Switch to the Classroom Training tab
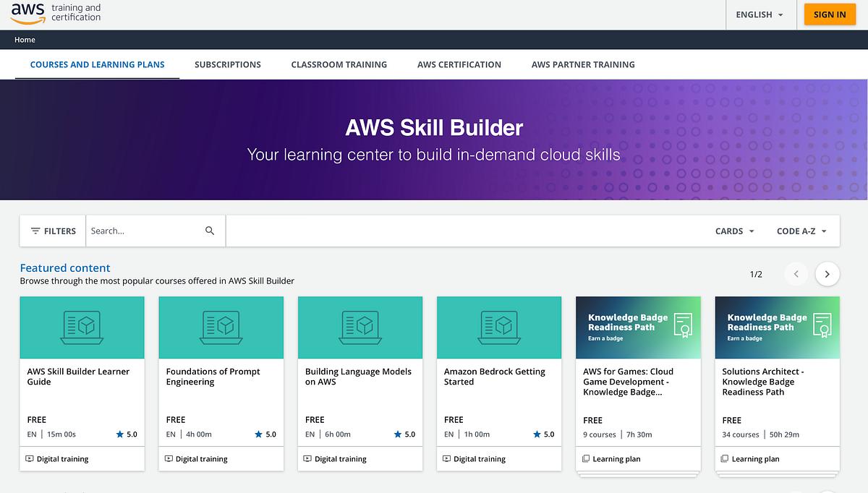Viewport: 868px width, 493px height. [x=339, y=64]
